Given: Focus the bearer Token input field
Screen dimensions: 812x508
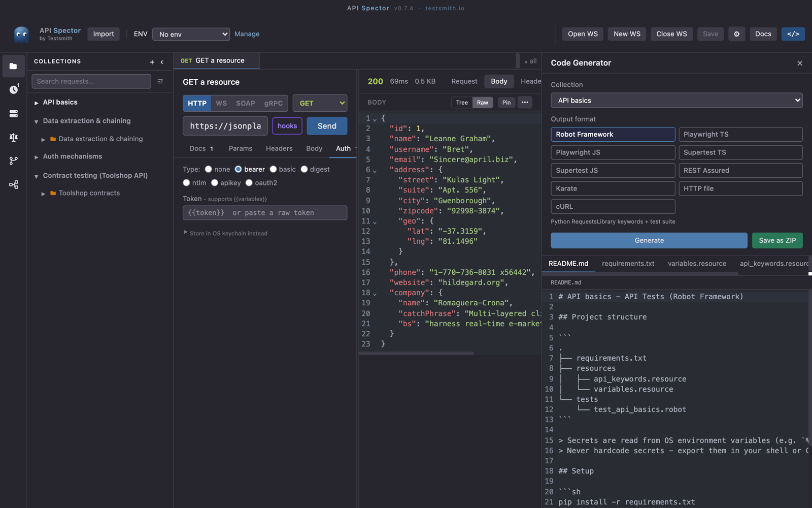Looking at the screenshot, I should click(x=265, y=213).
